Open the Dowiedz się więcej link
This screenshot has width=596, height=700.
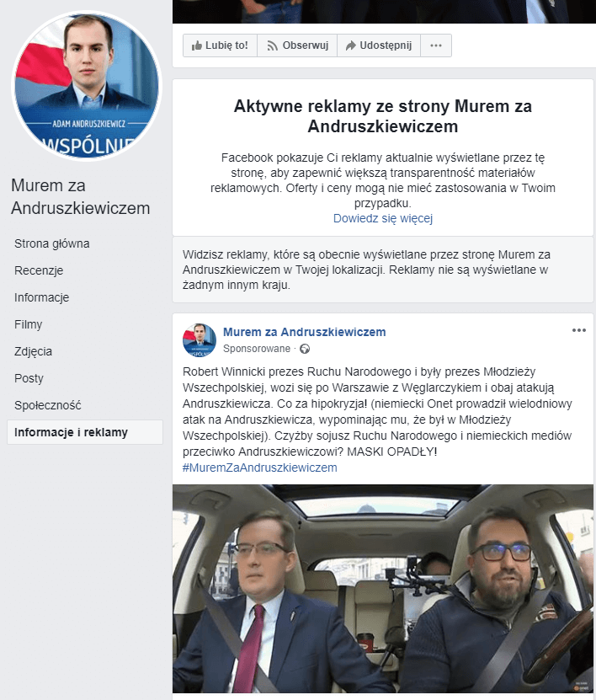coord(383,218)
